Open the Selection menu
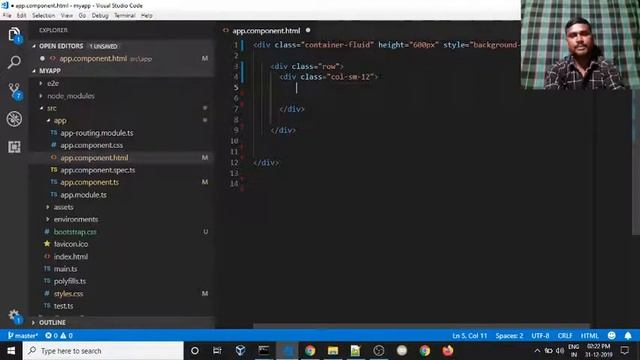The width and height of the screenshot is (640, 360). click(44, 16)
